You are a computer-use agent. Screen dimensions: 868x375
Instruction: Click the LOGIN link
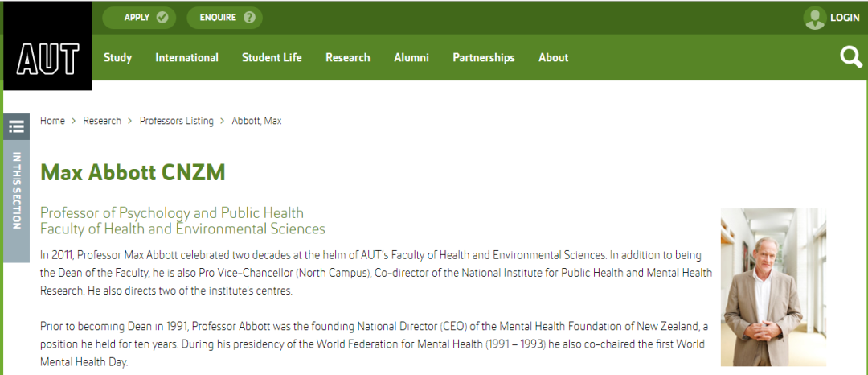pyautogui.click(x=845, y=18)
